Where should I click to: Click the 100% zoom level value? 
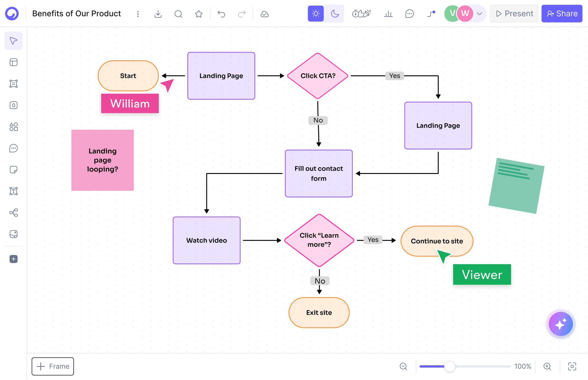coord(523,366)
